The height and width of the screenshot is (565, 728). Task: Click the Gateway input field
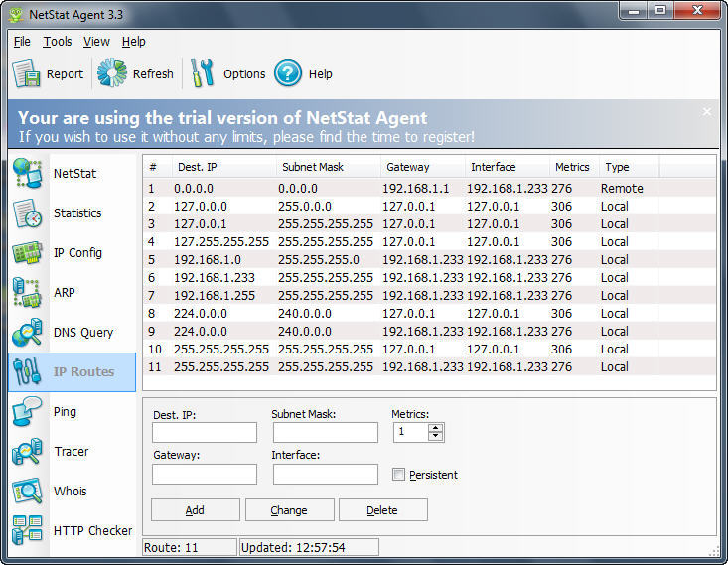tap(205, 474)
